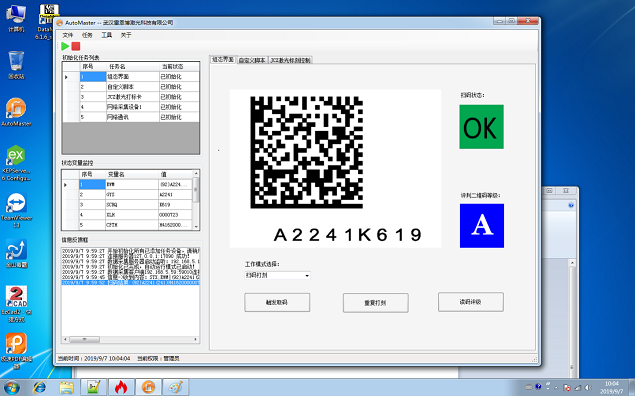Expand the work mode selection dropdown
The height and width of the screenshot is (396, 635).
pyautogui.click(x=277, y=275)
